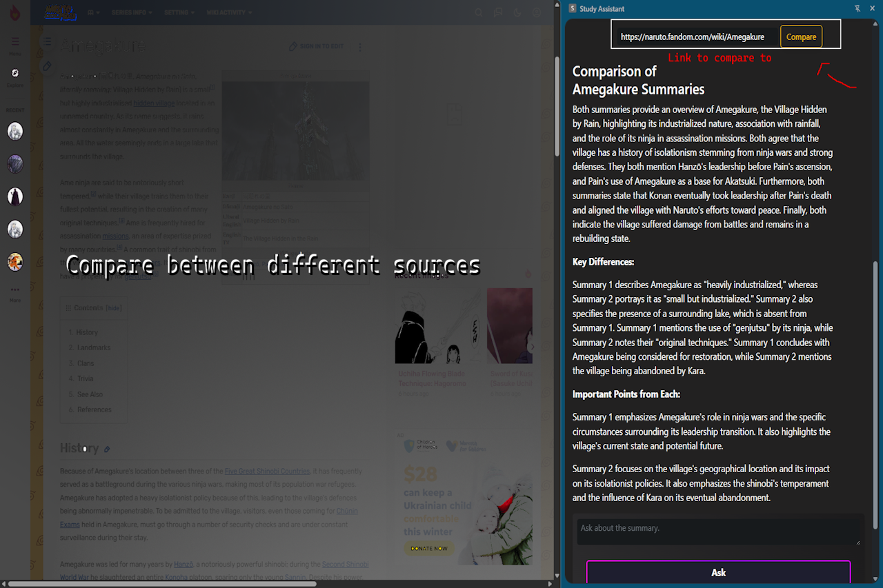883x588 pixels.
Task: Jump to Clans in Contents
Action: (86, 363)
